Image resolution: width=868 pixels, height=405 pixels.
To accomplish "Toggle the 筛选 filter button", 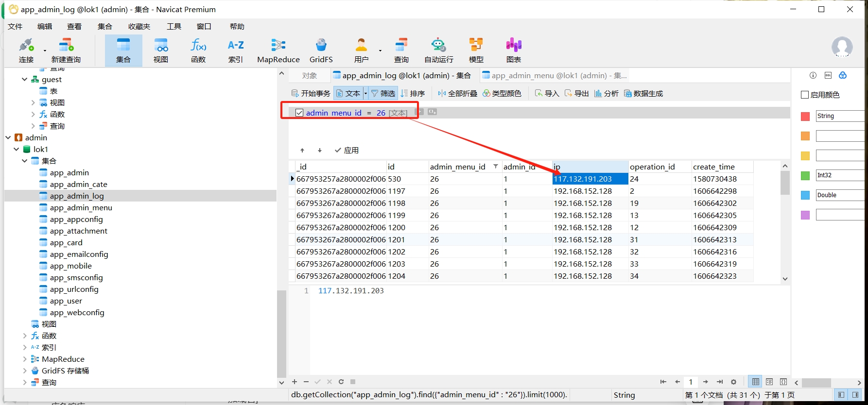I will point(383,93).
